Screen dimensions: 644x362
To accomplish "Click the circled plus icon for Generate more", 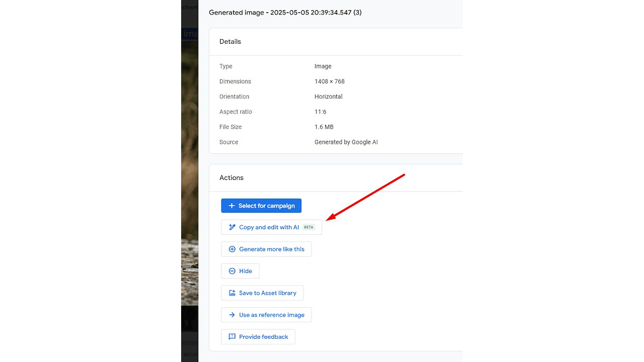I will pos(232,249).
